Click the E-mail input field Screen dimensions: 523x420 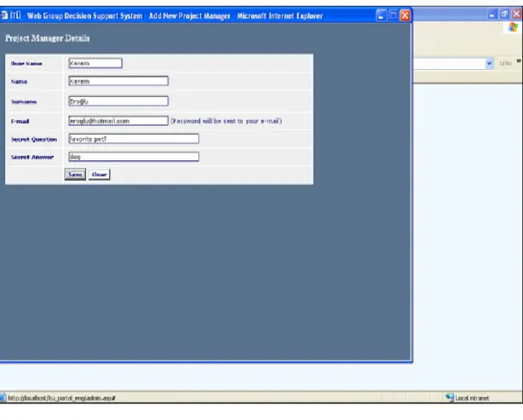(x=118, y=121)
